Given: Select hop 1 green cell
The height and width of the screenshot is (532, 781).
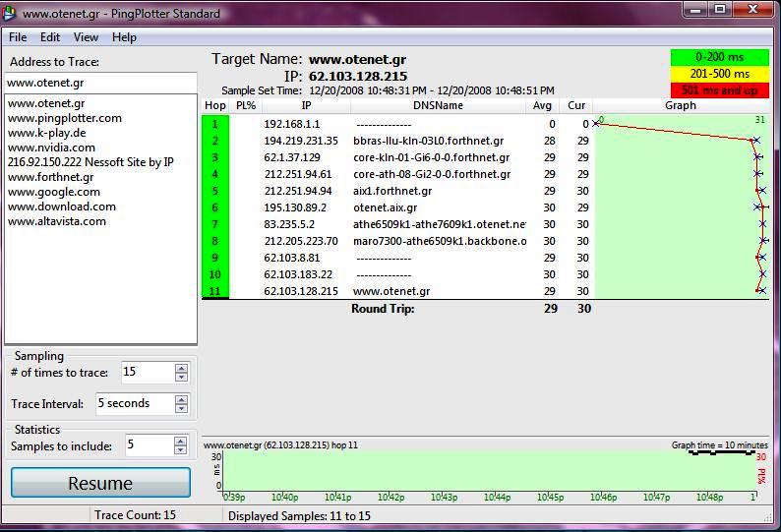Looking at the screenshot, I should (215, 124).
